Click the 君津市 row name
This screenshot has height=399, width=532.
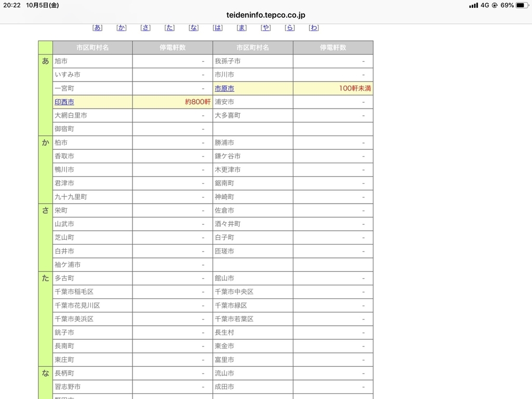point(64,183)
